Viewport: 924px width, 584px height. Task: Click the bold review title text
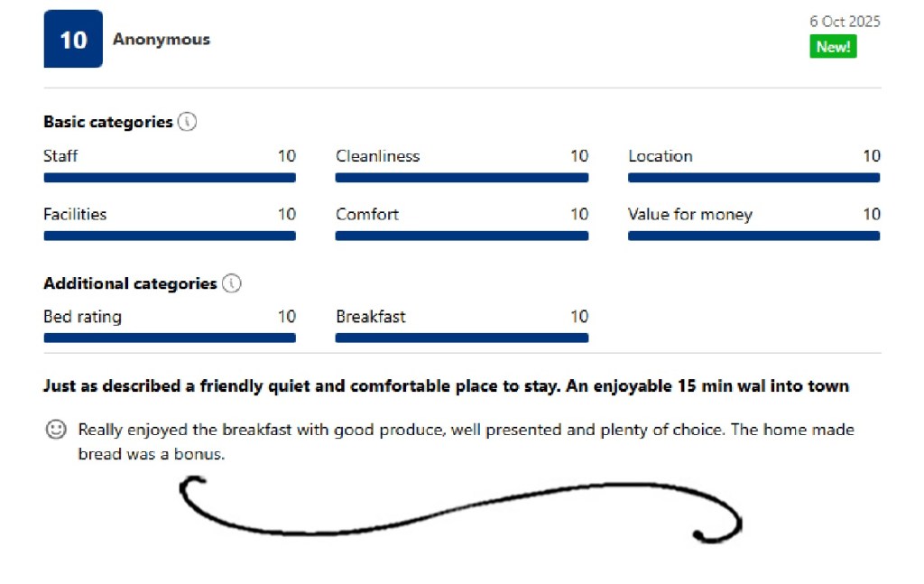[446, 386]
